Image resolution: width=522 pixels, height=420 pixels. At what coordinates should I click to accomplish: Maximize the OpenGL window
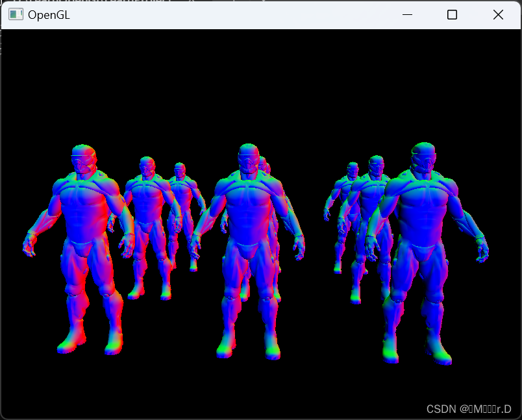coord(452,15)
